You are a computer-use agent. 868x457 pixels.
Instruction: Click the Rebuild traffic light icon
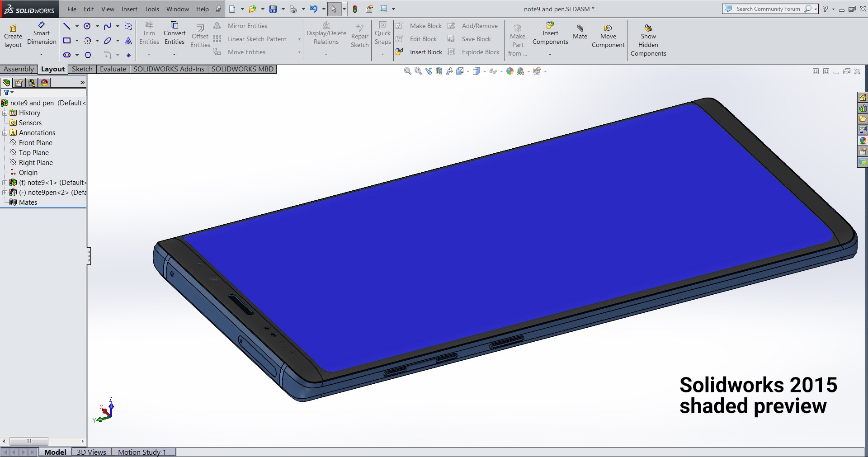coord(355,9)
